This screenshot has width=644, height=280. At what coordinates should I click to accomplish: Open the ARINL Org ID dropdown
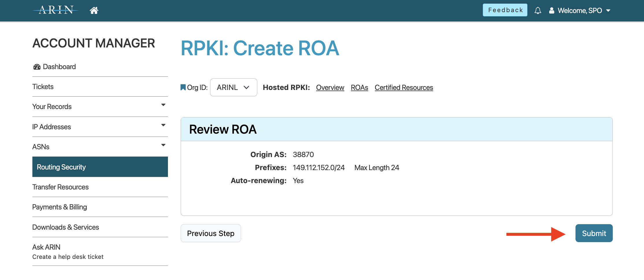tap(234, 87)
